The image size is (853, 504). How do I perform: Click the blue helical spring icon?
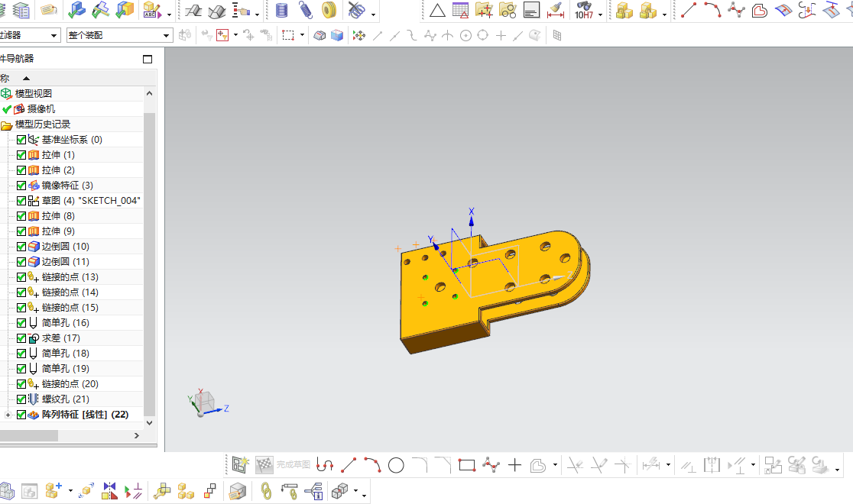[281, 10]
